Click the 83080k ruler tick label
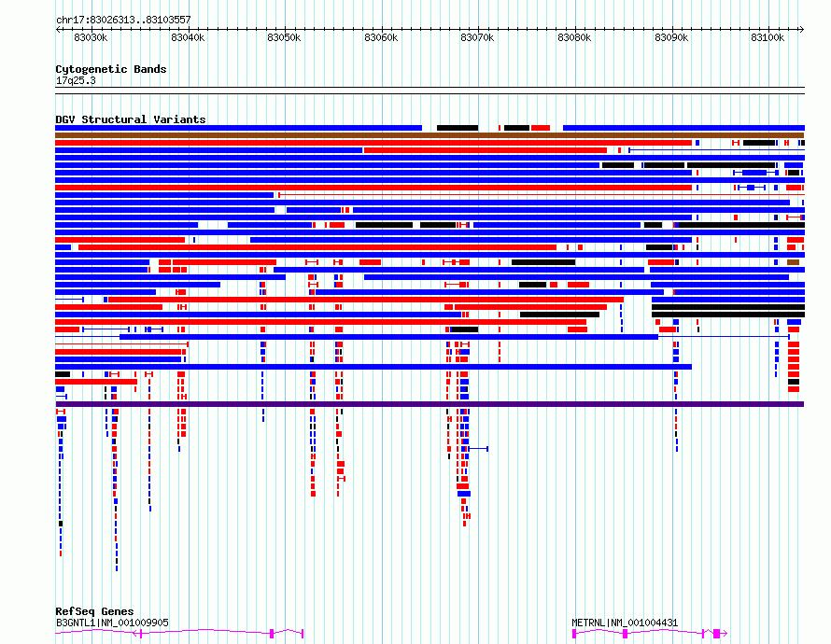 (x=574, y=37)
